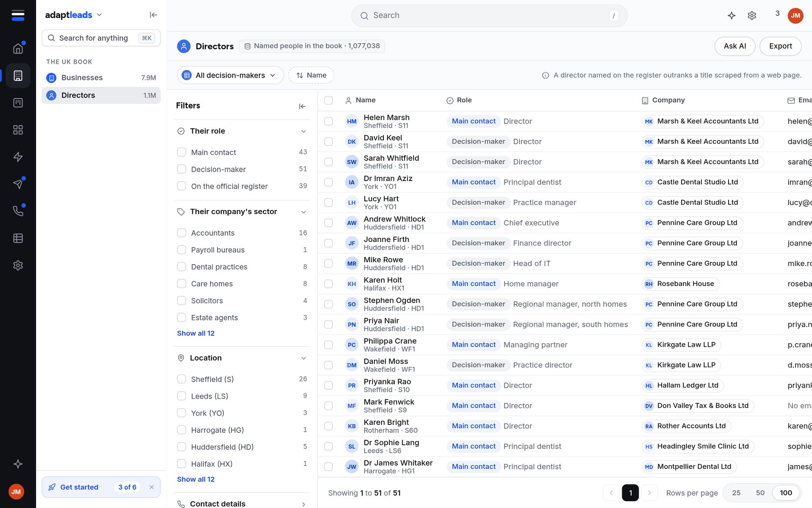Viewport: 812px width, 508px height.
Task: Click the Export button
Action: click(x=780, y=46)
